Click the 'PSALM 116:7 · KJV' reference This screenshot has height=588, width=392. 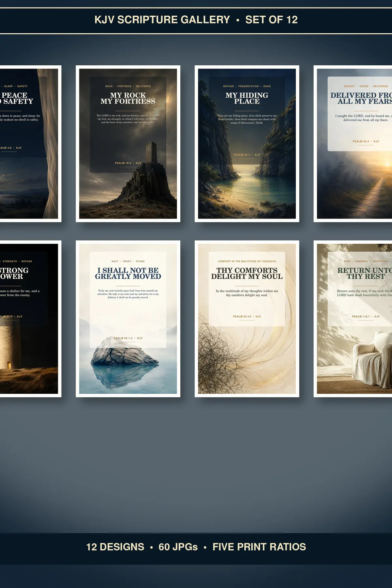coord(366,317)
